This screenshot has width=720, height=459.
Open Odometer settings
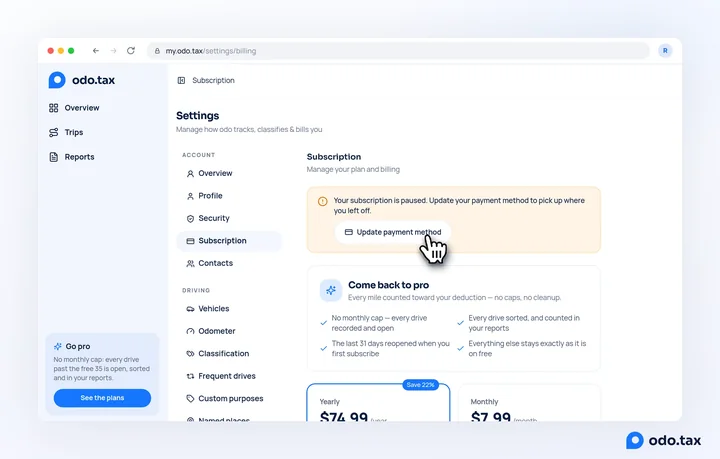pos(229,331)
